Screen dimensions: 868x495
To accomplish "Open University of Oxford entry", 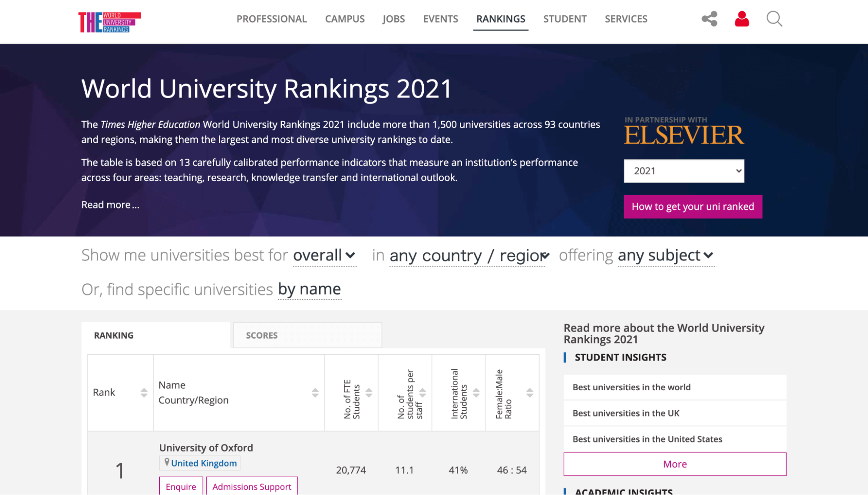I will click(x=206, y=448).
